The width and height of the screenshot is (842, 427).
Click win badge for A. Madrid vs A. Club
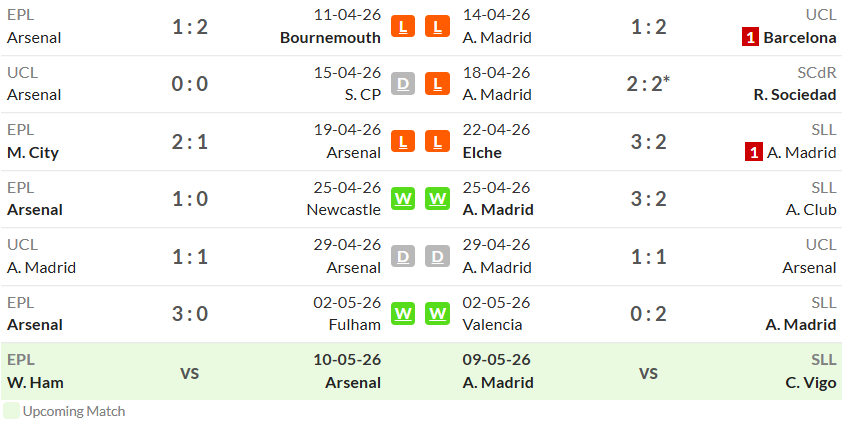click(437, 199)
